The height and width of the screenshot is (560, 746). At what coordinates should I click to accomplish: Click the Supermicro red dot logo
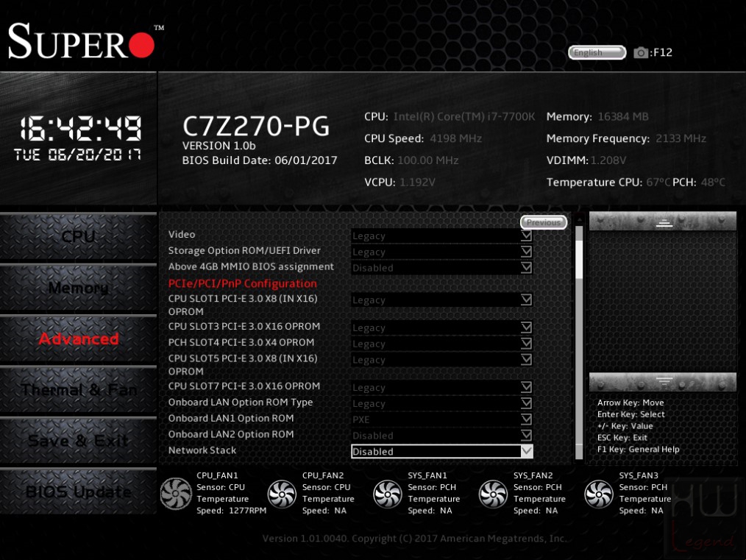tap(141, 45)
